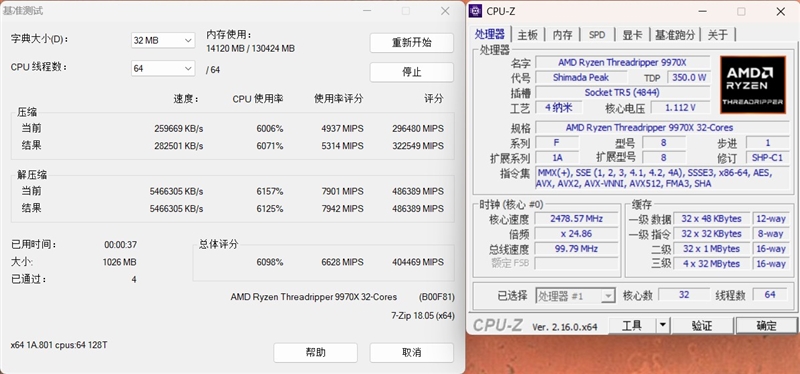Screen dimensions: 800x374
Task: Open the 关于 tab in CPU-Z
Action: click(x=718, y=35)
